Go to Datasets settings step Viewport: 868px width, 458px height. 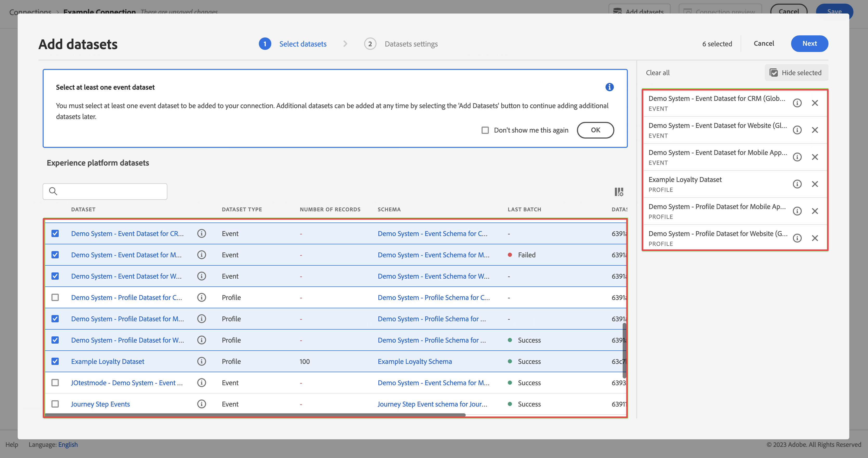coord(411,44)
